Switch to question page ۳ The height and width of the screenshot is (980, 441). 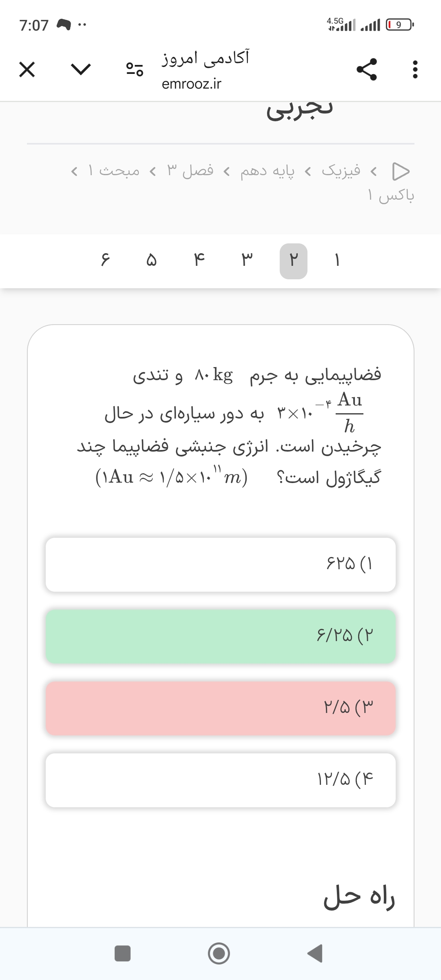(247, 261)
